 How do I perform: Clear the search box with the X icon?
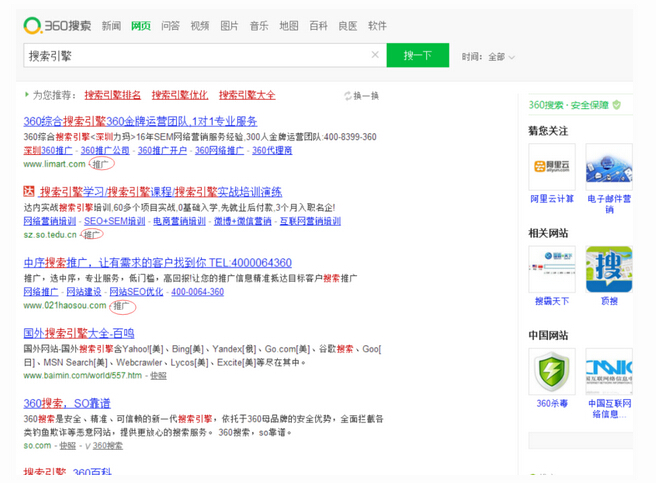coord(375,55)
